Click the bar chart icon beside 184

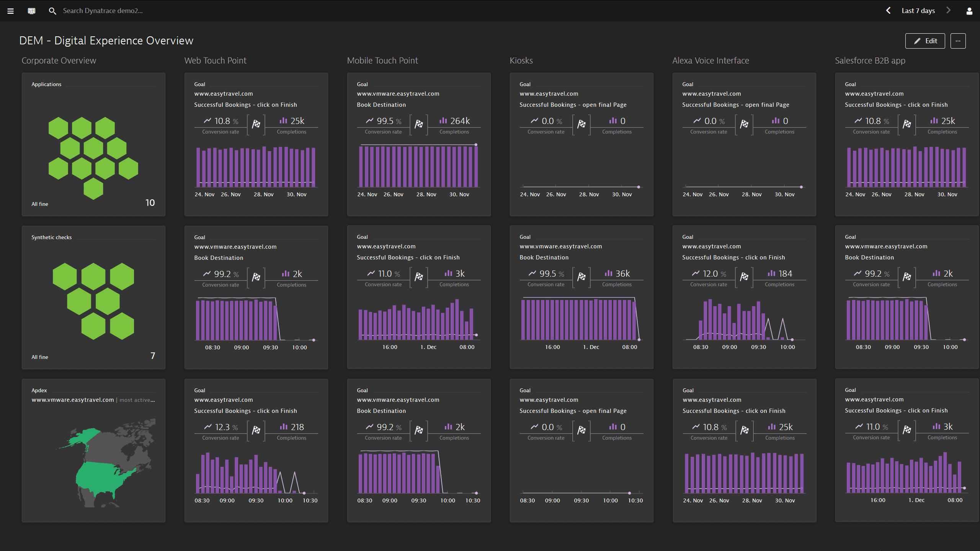point(771,273)
